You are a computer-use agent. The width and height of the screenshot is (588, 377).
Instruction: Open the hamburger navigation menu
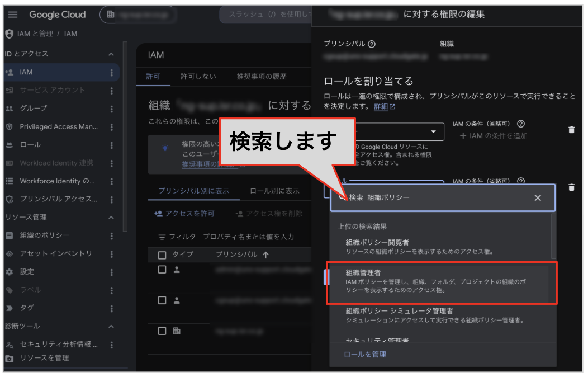point(13,15)
